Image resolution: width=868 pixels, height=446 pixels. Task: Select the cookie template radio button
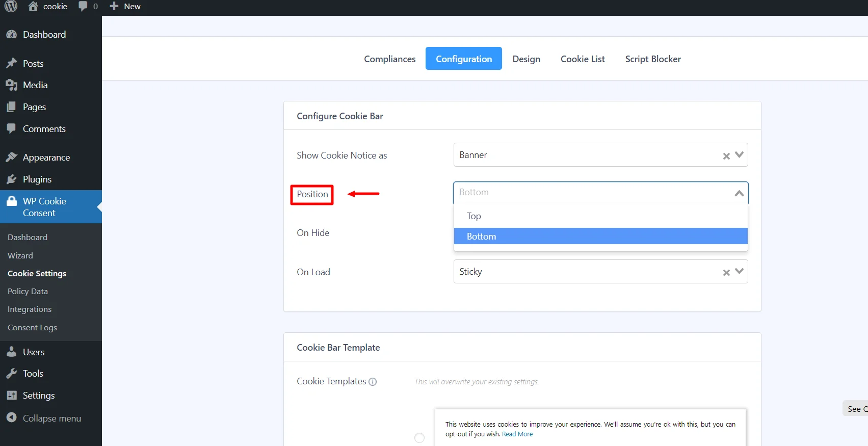pyautogui.click(x=419, y=438)
